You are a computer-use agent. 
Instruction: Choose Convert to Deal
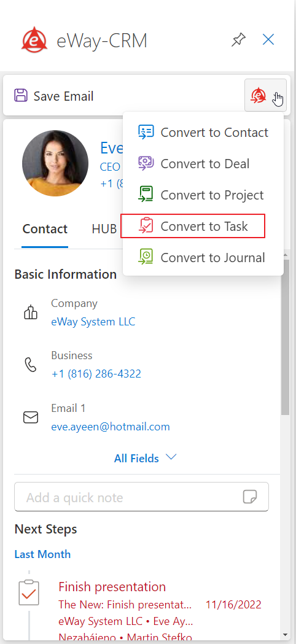[x=203, y=164]
